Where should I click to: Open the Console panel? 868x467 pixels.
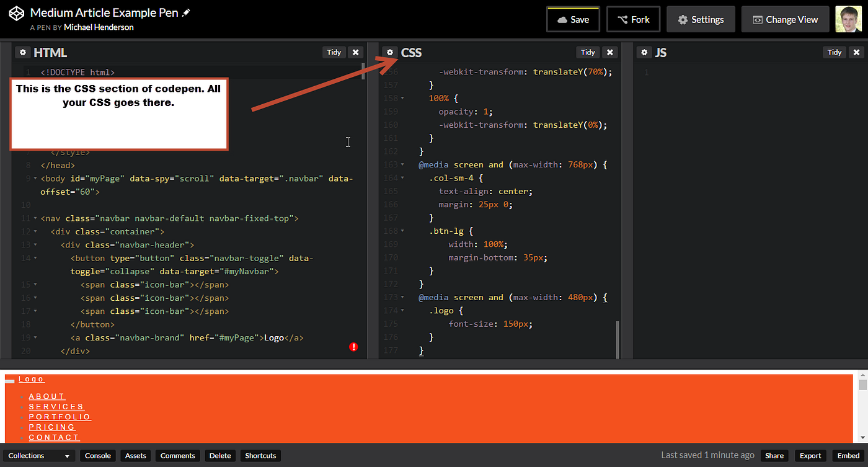[x=98, y=456]
